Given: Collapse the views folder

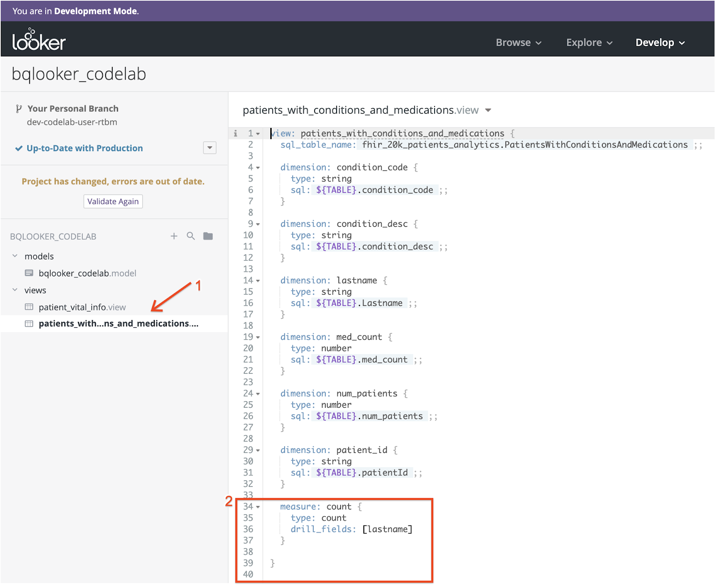Looking at the screenshot, I should click(x=15, y=290).
